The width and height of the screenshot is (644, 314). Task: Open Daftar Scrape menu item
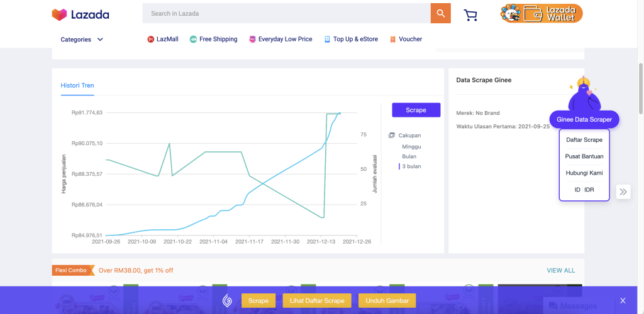(584, 140)
